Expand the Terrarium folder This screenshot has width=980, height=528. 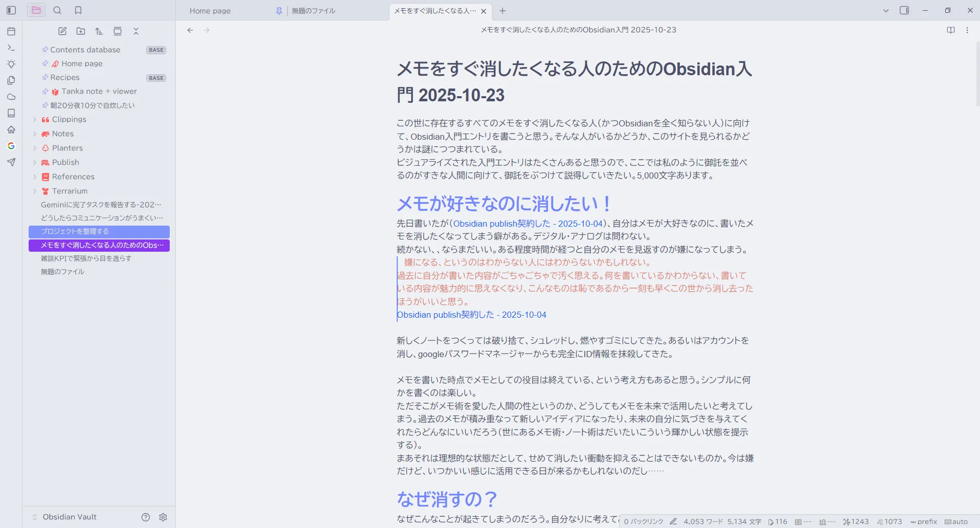pos(35,191)
